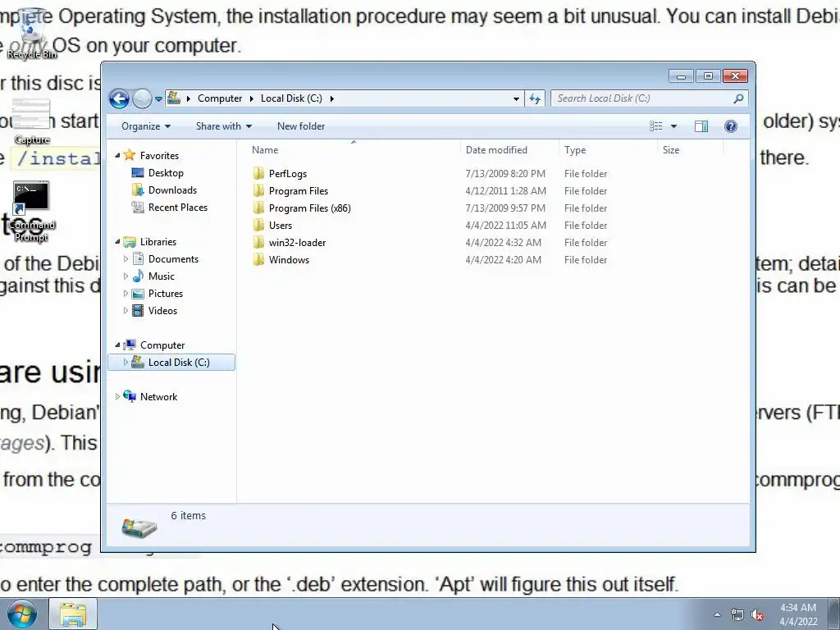Click the Recycle Bin desktop icon

pos(32,33)
